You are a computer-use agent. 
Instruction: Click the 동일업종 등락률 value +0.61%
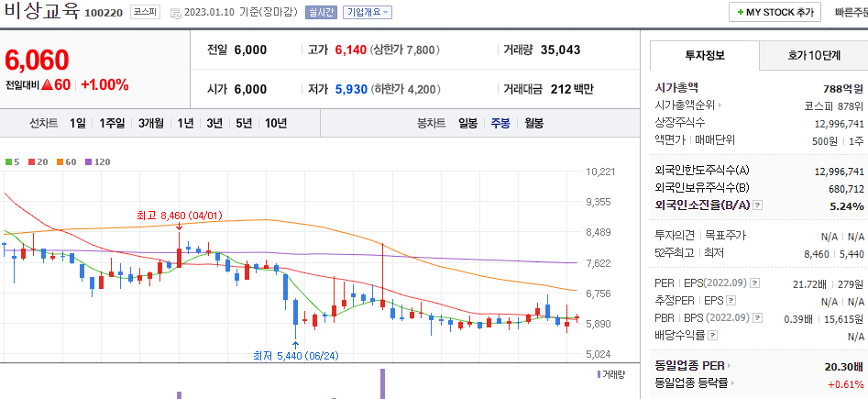(846, 384)
